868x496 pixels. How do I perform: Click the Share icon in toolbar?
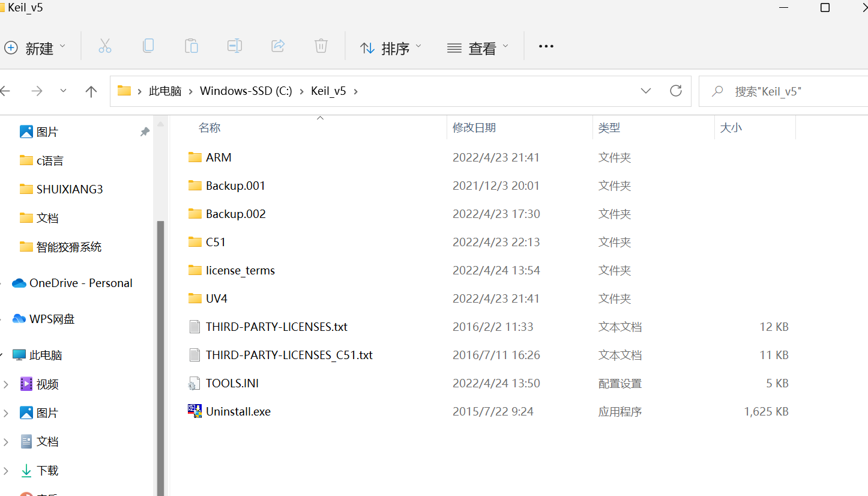point(278,46)
